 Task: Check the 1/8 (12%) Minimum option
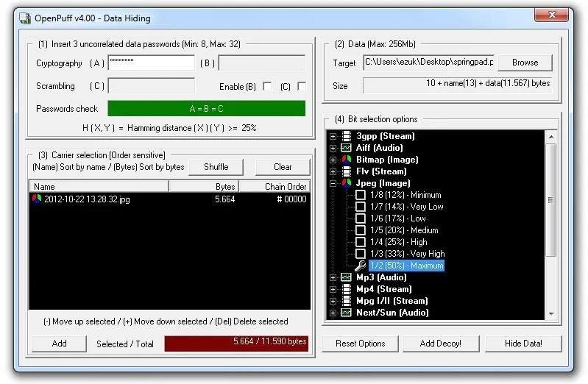point(361,195)
